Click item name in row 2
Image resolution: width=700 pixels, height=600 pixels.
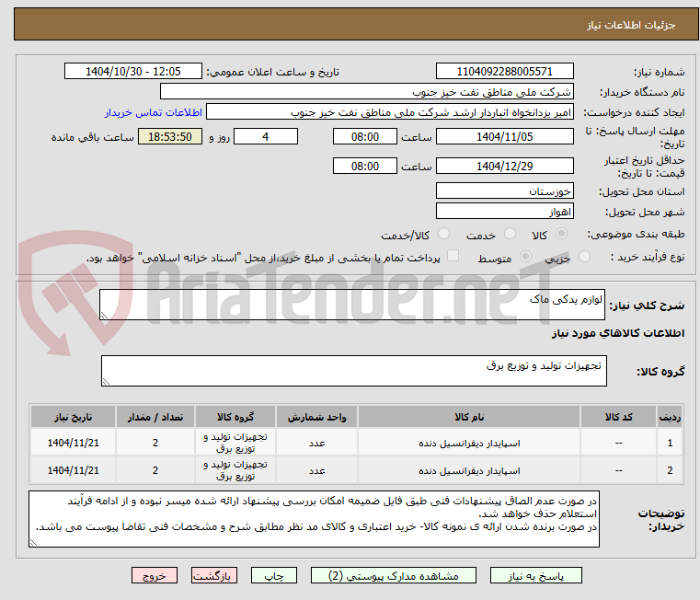[x=469, y=471]
